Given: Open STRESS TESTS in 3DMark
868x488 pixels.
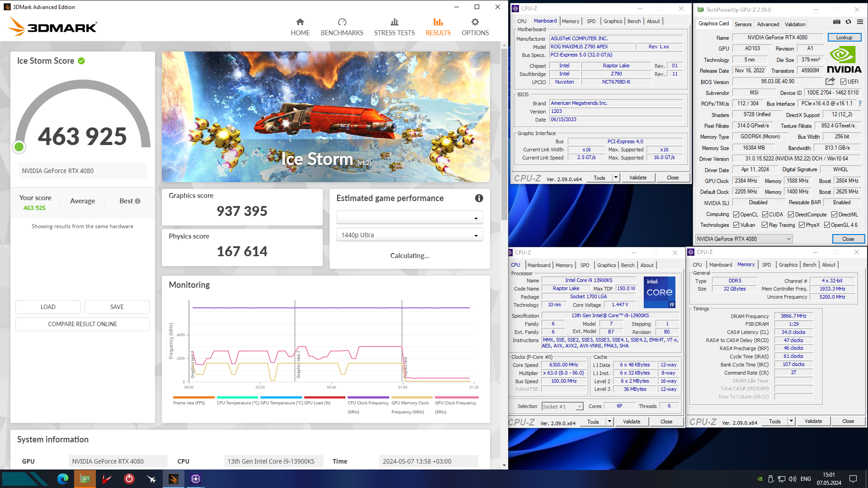Looking at the screenshot, I should tap(394, 27).
